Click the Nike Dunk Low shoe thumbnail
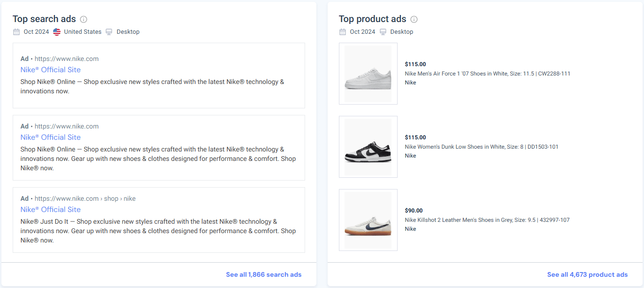The height and width of the screenshot is (288, 644). 368,147
